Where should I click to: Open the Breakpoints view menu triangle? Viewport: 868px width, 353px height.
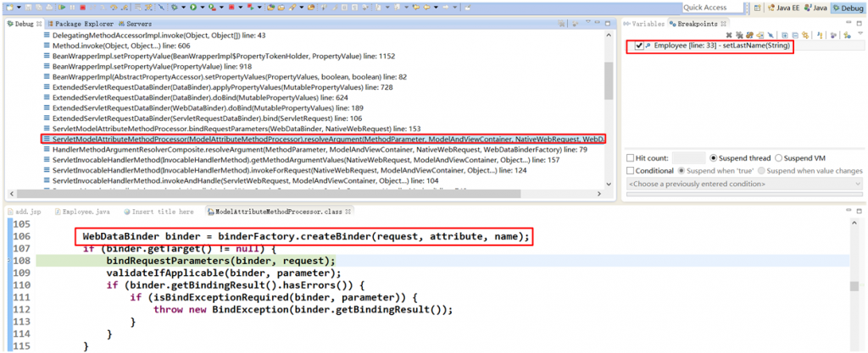860,33
